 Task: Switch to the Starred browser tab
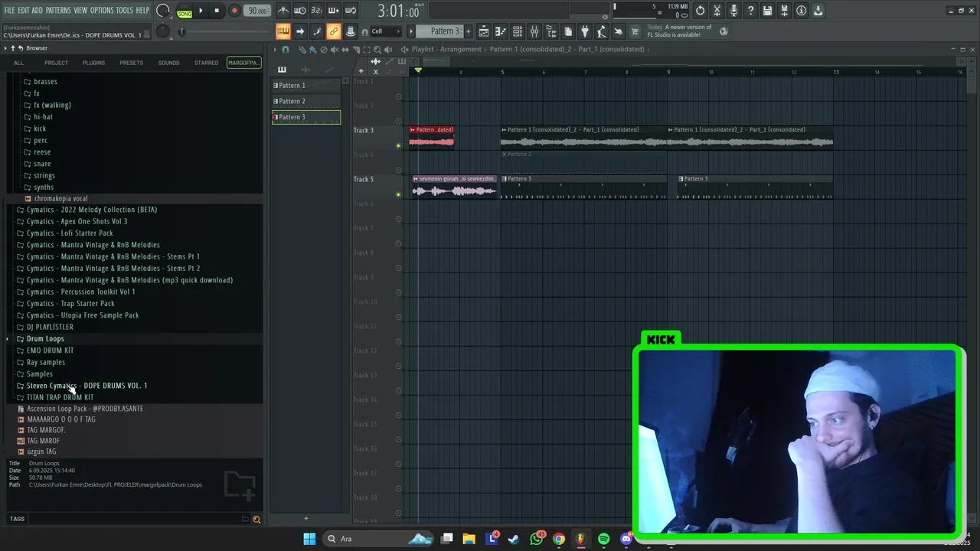point(206,63)
